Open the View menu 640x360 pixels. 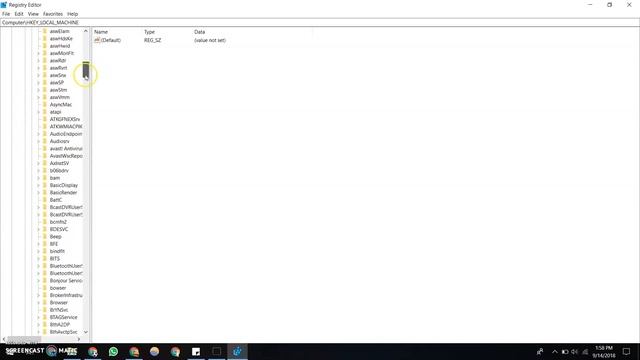33,14
